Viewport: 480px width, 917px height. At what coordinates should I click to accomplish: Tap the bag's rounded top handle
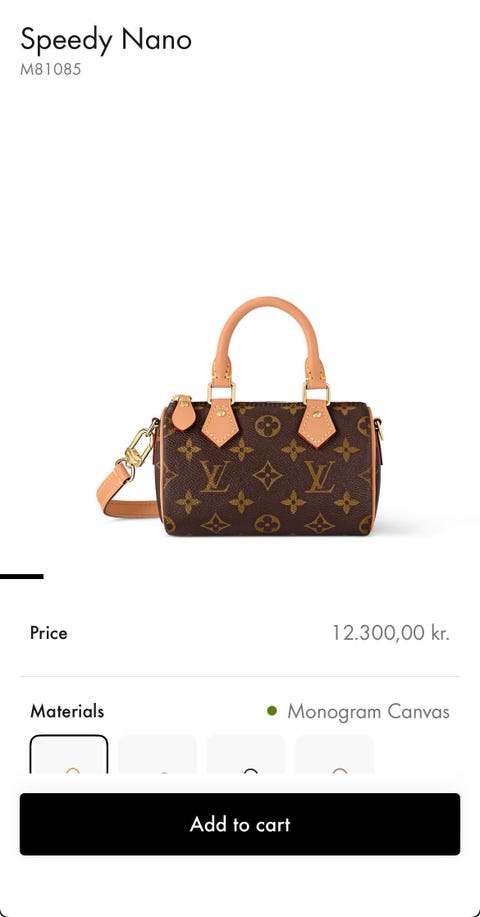click(x=269, y=328)
